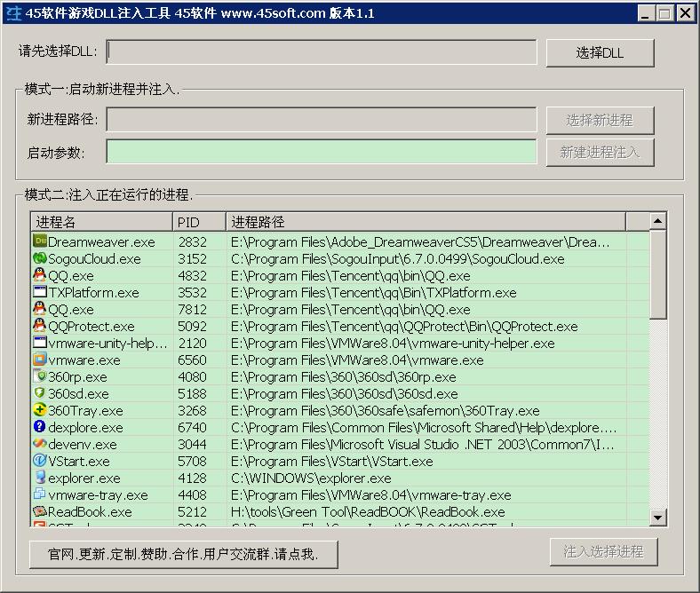
Task: Click 新建进程注入 button
Action: [x=600, y=153]
